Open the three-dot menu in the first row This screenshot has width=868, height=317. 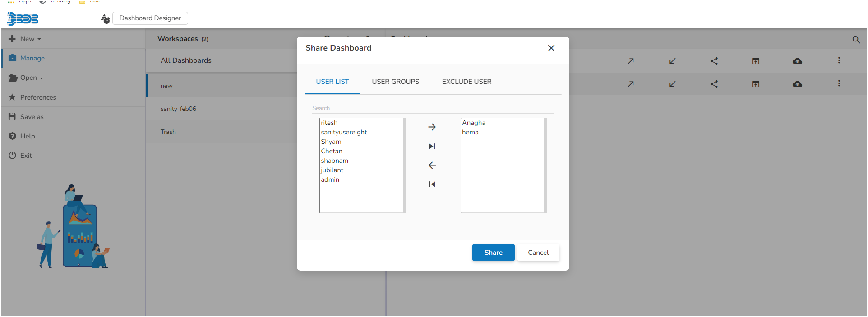click(x=839, y=60)
